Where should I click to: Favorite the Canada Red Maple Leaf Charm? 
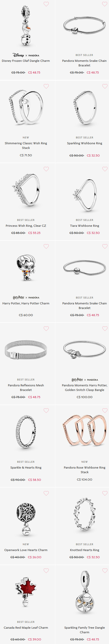(46, 570)
